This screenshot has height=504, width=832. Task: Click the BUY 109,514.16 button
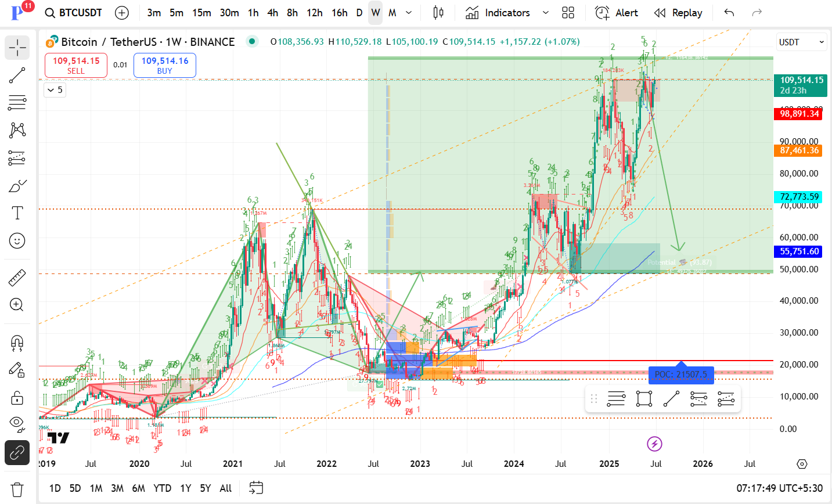click(165, 65)
